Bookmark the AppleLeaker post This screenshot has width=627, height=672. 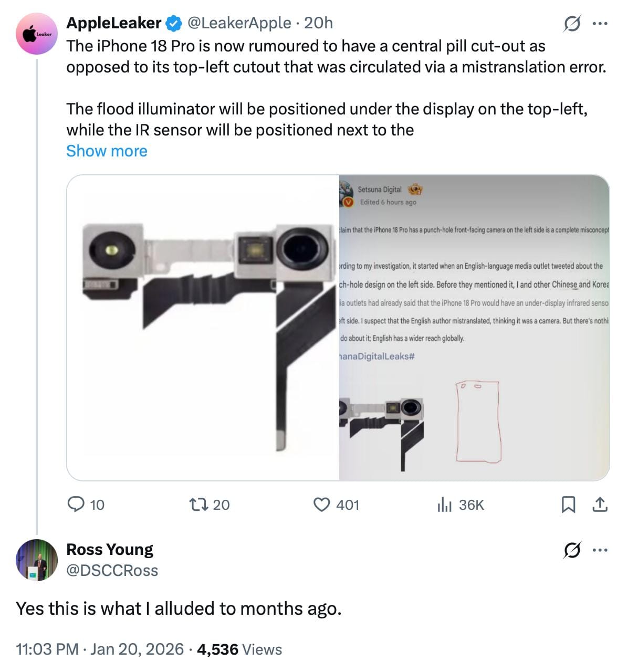coord(569,504)
